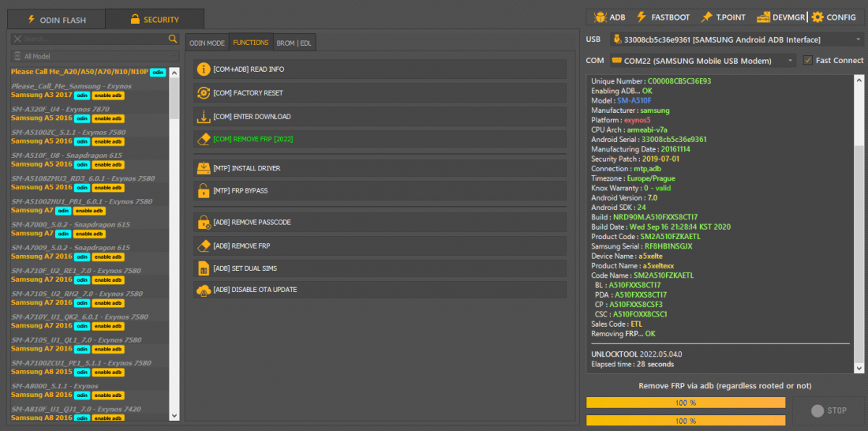Open the ADB tool

click(x=609, y=17)
